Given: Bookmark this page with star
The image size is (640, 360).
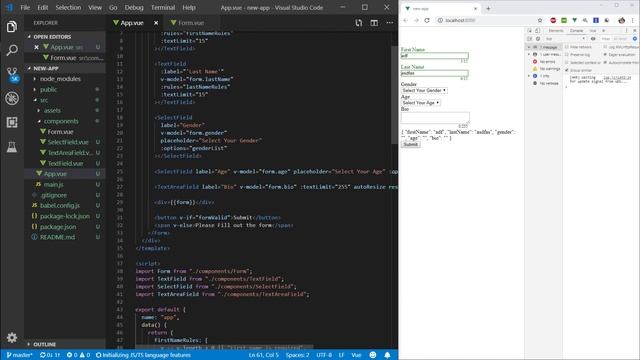Looking at the screenshot, I should [540, 20].
